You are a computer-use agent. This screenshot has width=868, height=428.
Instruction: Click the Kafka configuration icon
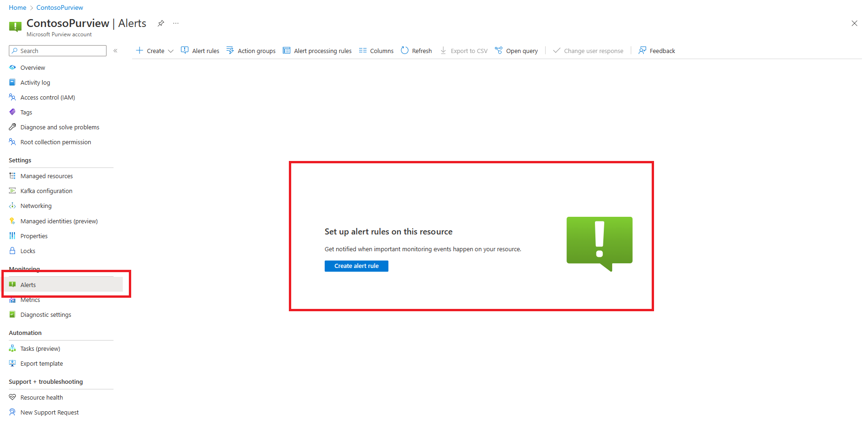coord(13,191)
